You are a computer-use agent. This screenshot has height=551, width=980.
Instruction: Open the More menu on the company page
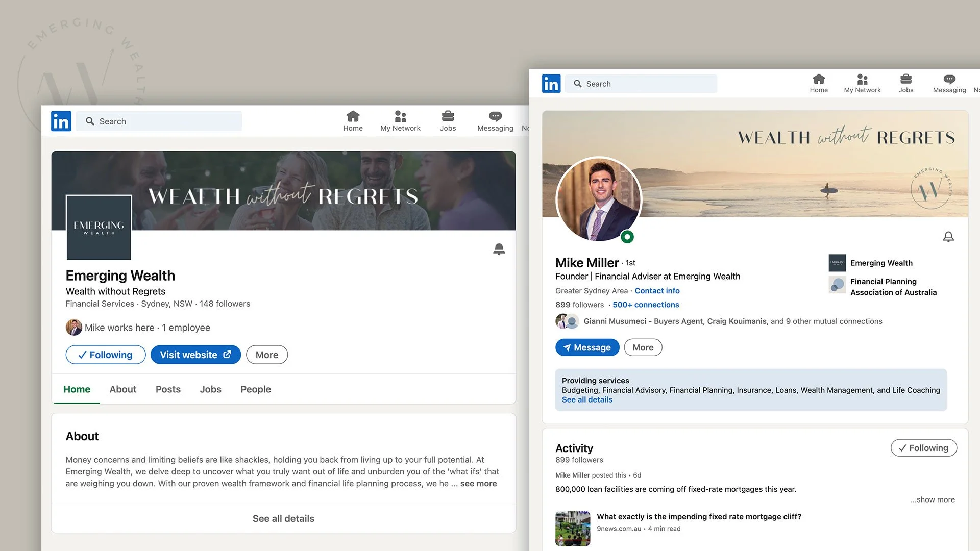click(x=266, y=355)
